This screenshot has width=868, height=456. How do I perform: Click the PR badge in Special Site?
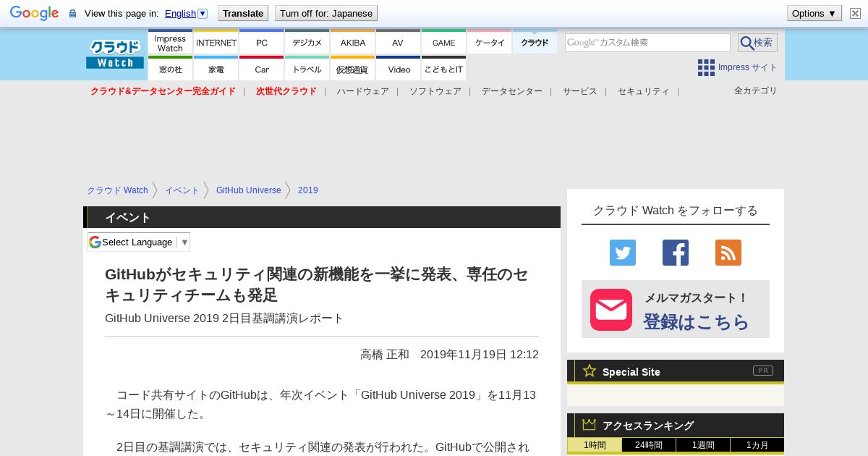tap(763, 371)
